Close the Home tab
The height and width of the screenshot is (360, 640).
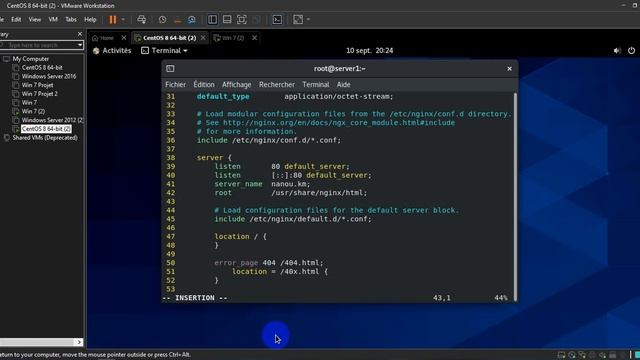[x=124, y=38]
